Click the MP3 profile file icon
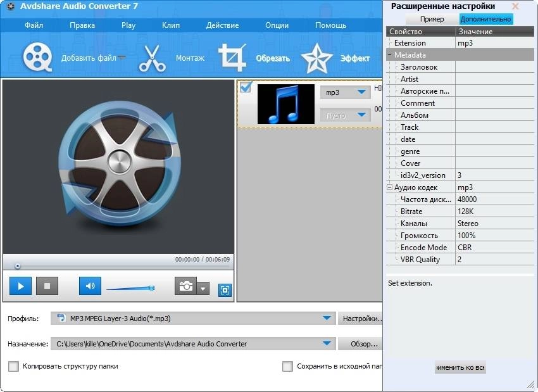This screenshot has width=538, height=392. (x=61, y=318)
